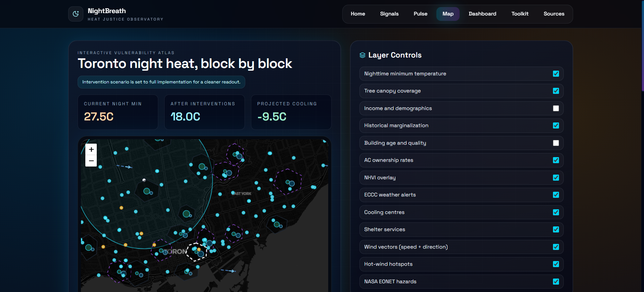The width and height of the screenshot is (644, 292).
Task: Disable Wind vectors layer
Action: point(556,247)
